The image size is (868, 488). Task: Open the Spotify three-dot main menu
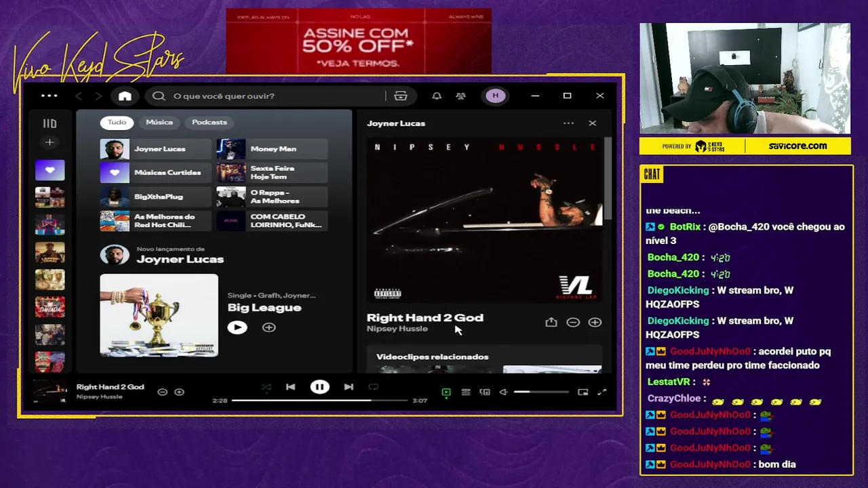click(50, 96)
